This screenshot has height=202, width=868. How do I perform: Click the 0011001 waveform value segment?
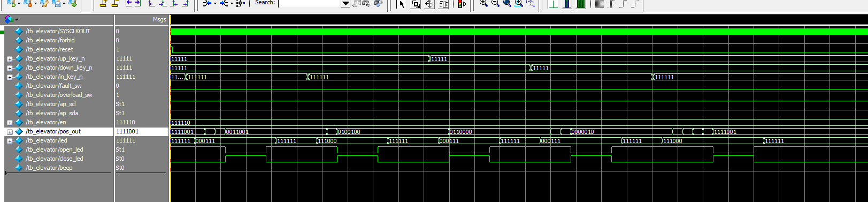[x=275, y=132]
